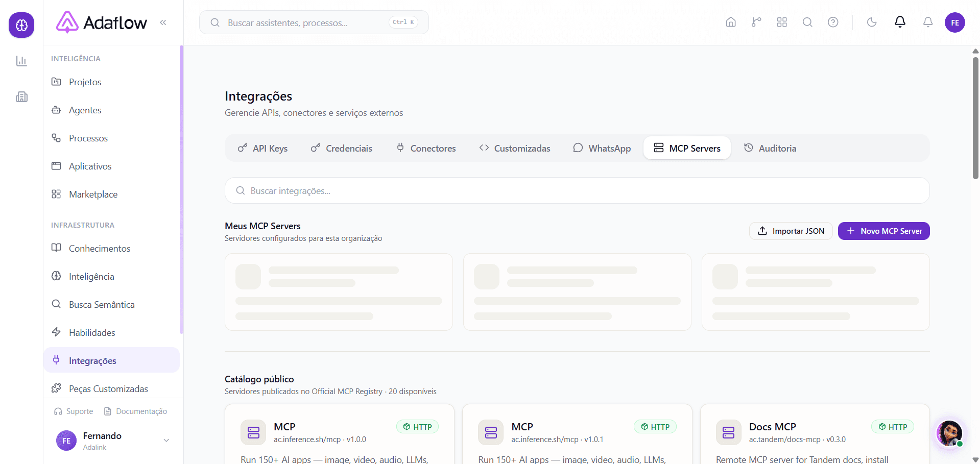This screenshot has height=464, width=980.
Task: Open the building organization rail icon
Action: coord(21,97)
